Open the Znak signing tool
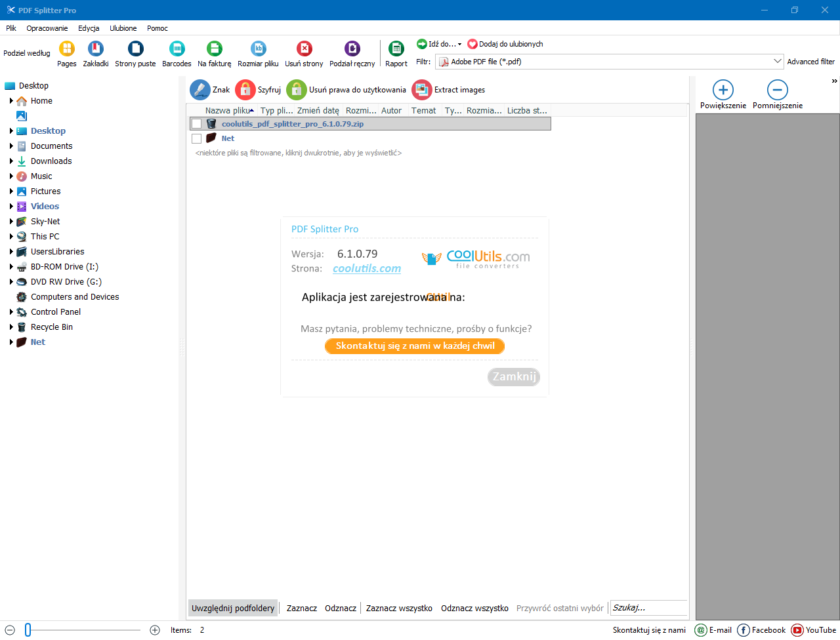The width and height of the screenshot is (840, 640). [210, 90]
